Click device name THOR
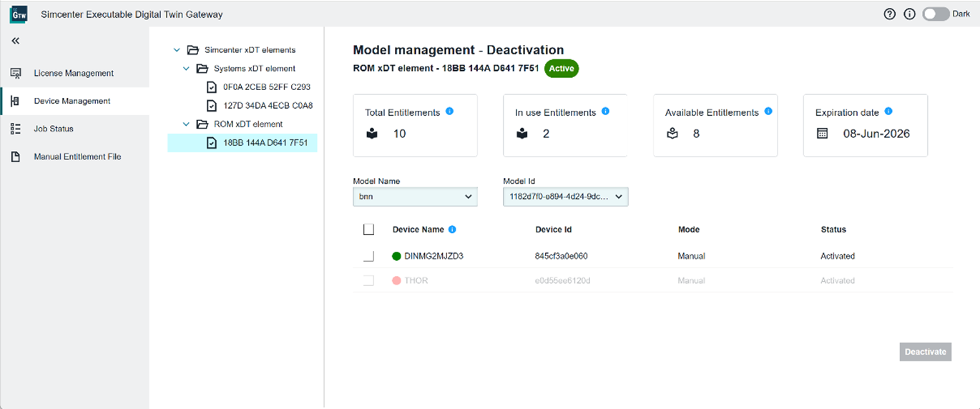This screenshot has height=409, width=980. pos(416,281)
